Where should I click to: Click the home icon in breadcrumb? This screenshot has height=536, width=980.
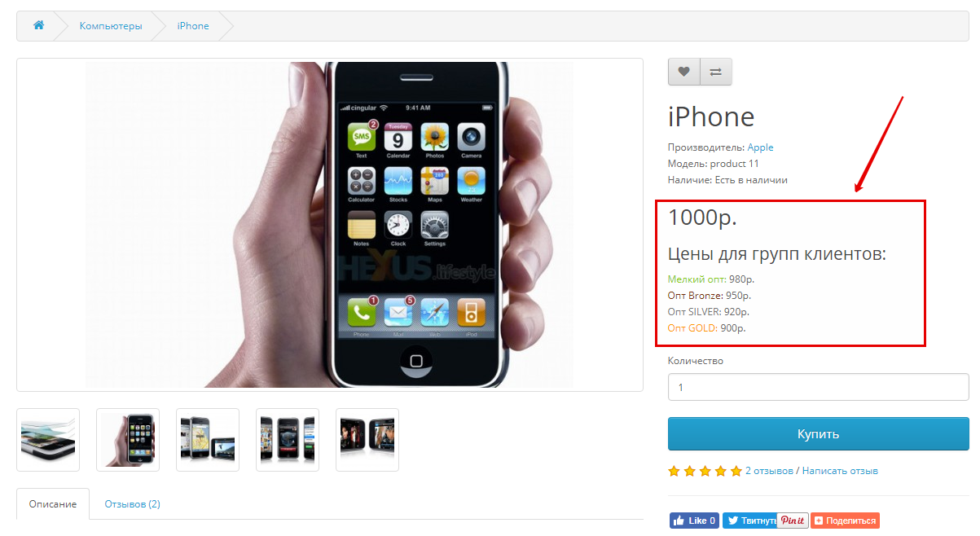click(x=38, y=25)
